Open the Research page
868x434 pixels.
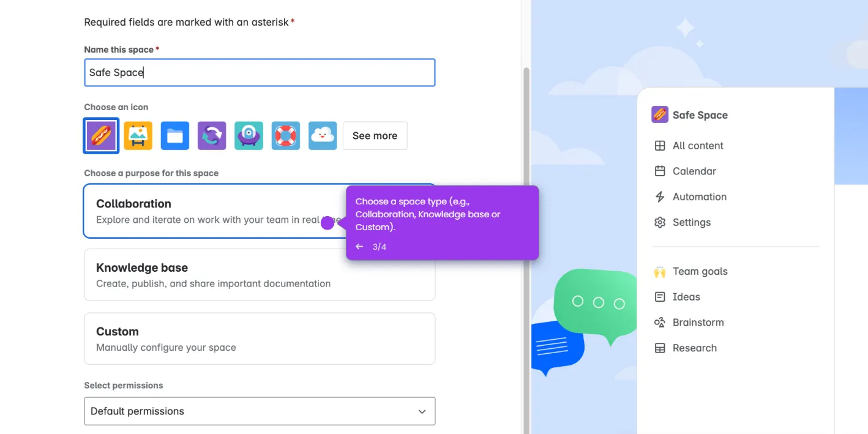[694, 348]
